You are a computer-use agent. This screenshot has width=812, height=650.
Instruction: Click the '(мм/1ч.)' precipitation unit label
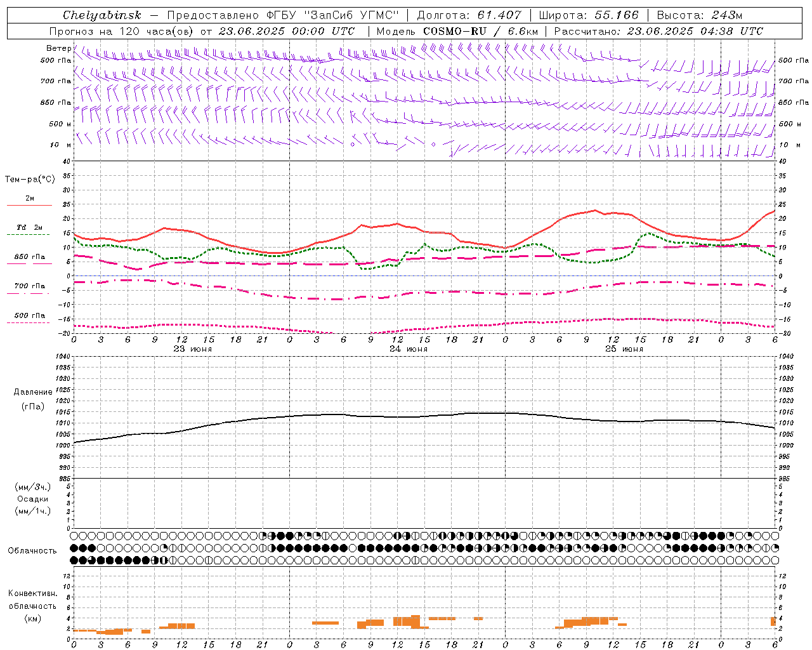click(x=33, y=511)
